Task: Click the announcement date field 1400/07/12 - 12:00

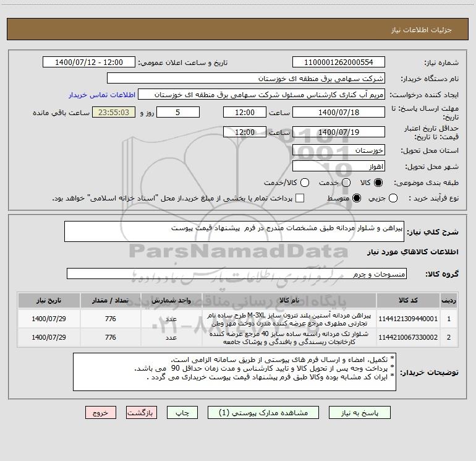Action: tap(89, 62)
